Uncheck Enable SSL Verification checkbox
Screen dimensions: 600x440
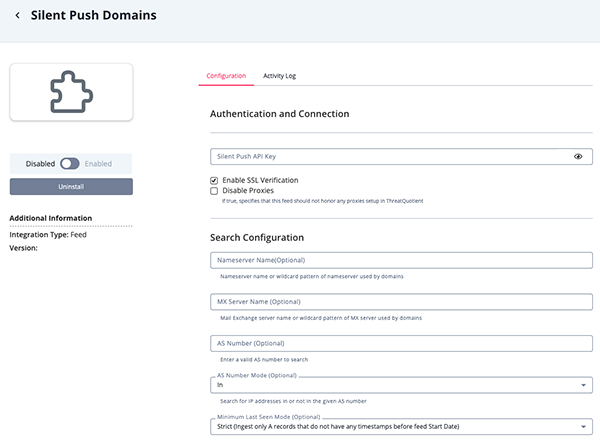click(214, 180)
